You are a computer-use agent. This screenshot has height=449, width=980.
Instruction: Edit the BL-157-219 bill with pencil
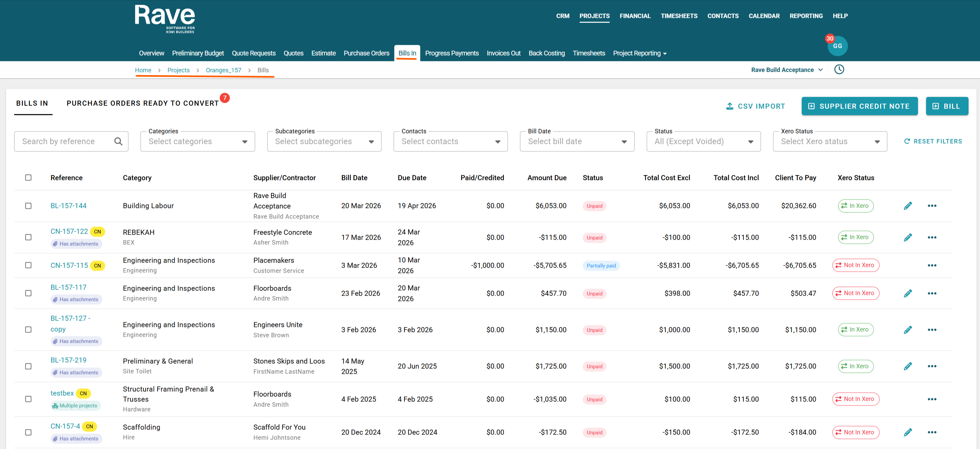click(908, 366)
